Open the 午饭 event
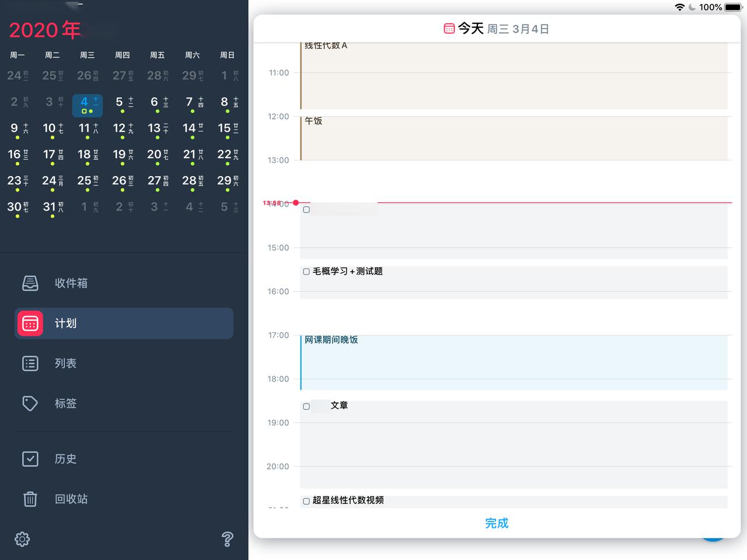 coord(514,138)
